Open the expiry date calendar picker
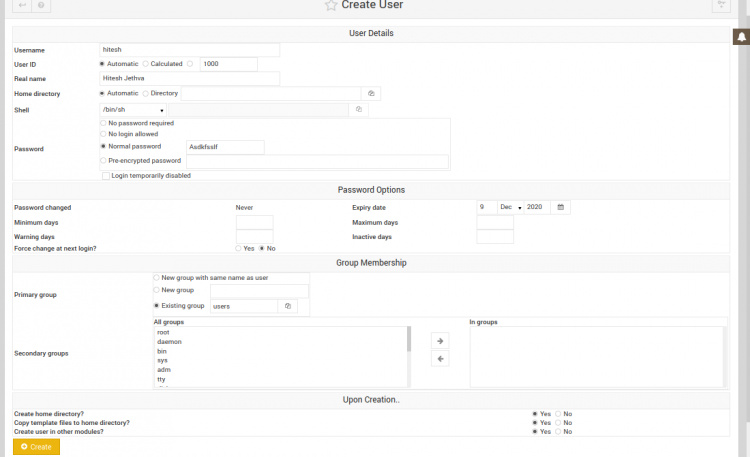 561,207
